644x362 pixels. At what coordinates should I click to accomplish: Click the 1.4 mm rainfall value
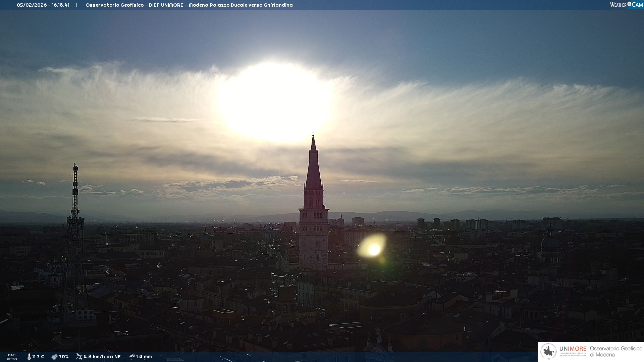click(x=144, y=357)
